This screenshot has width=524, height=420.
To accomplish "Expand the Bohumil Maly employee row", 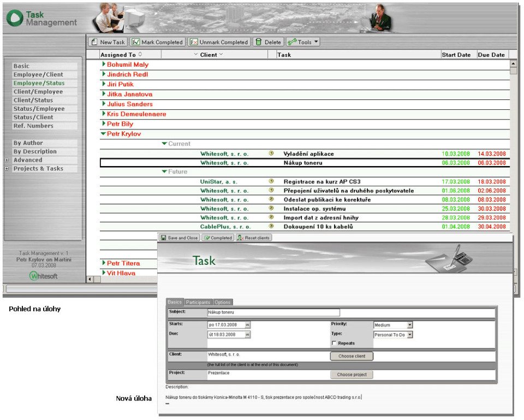I will point(103,64).
